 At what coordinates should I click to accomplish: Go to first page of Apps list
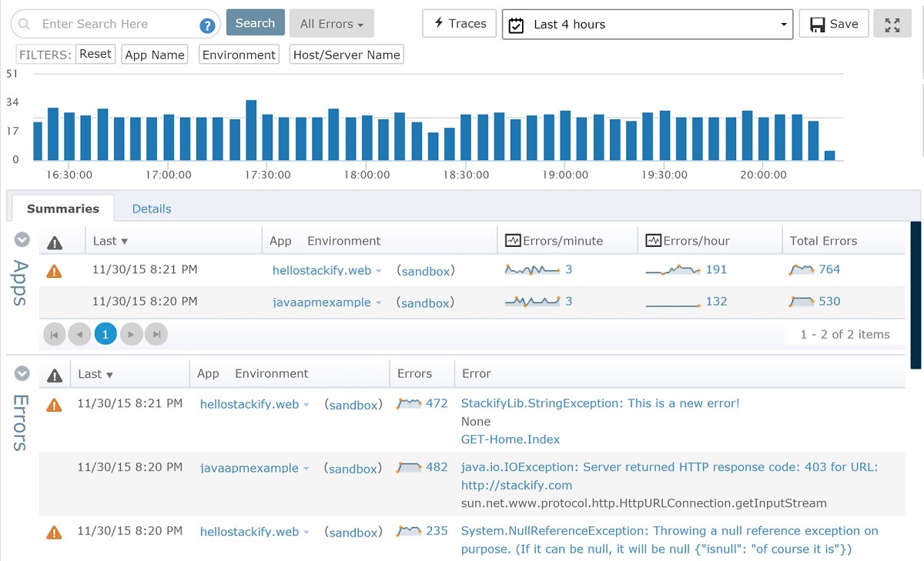pos(54,334)
